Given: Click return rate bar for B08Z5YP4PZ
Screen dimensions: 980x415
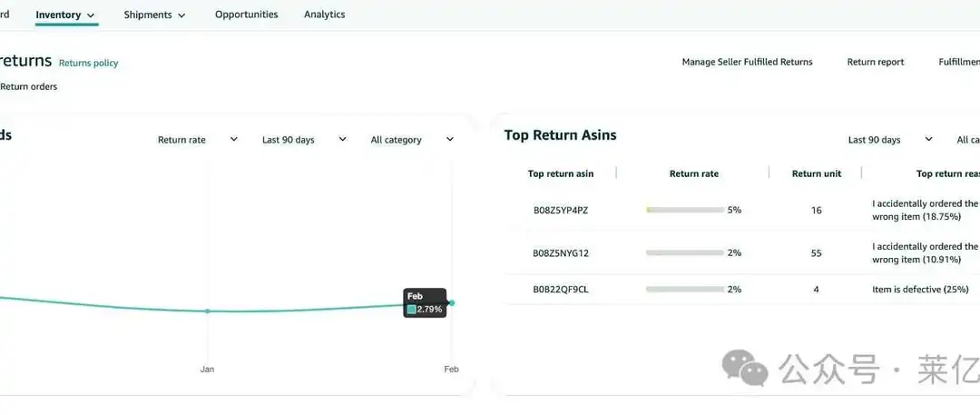Looking at the screenshot, I should pos(684,211).
